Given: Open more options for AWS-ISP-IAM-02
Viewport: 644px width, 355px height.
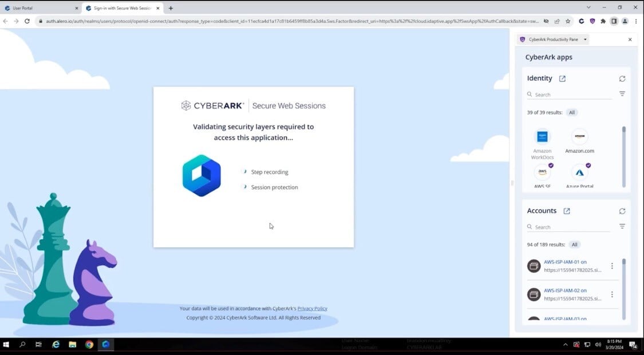Looking at the screenshot, I should (x=612, y=294).
